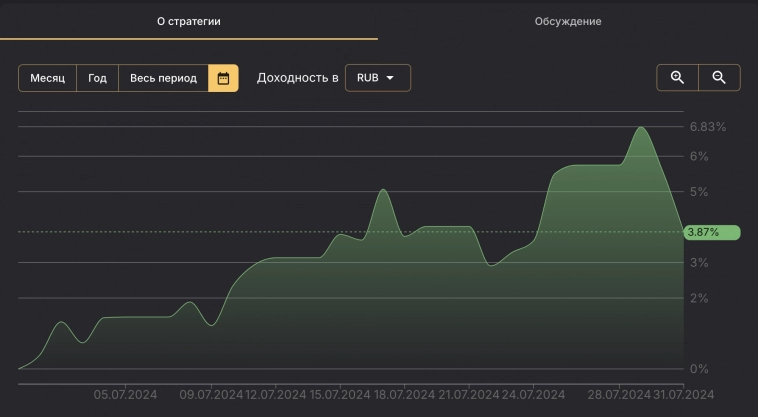Click the 21.07.2024 date label
758x417 pixels.
[x=468, y=395]
